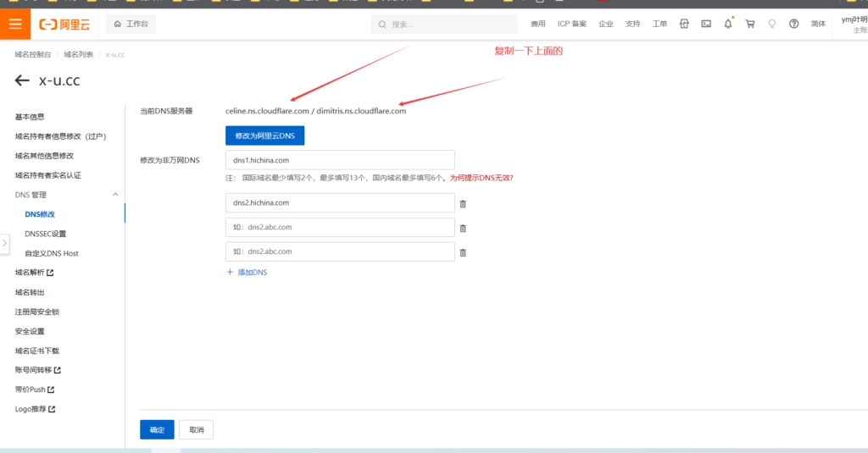Screen dimensions: 868x453
Task: Click 添加DNS to add a row
Action: [x=247, y=272]
